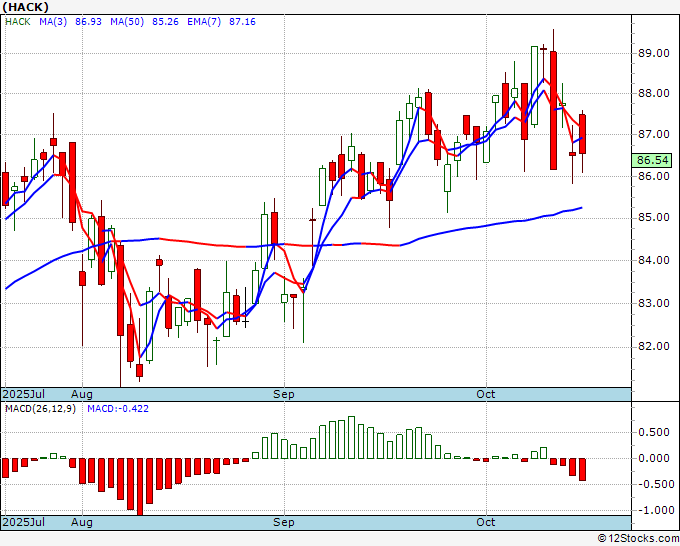Click 2025Jul on the price chart axis
This screenshot has width=680, height=546.
tap(24, 394)
